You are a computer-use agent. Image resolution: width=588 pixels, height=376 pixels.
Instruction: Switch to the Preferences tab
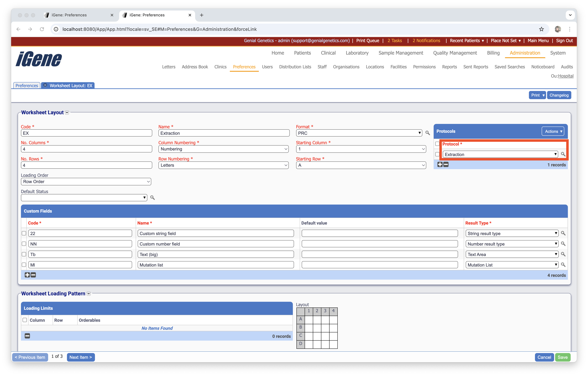26,85
